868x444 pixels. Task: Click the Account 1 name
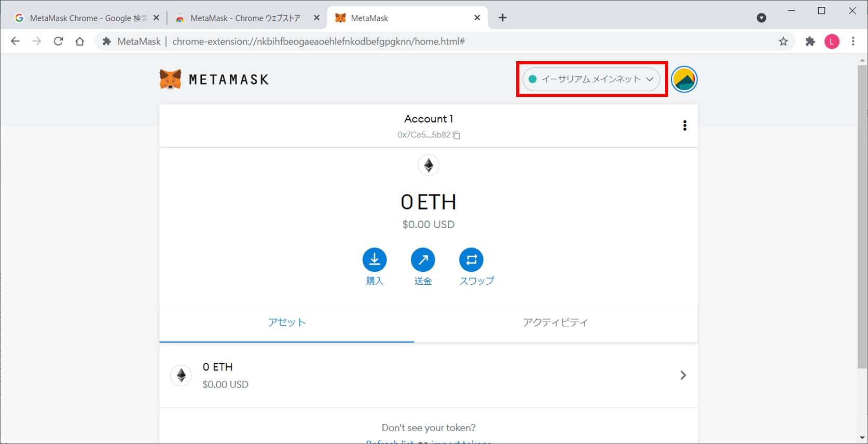[x=429, y=119]
